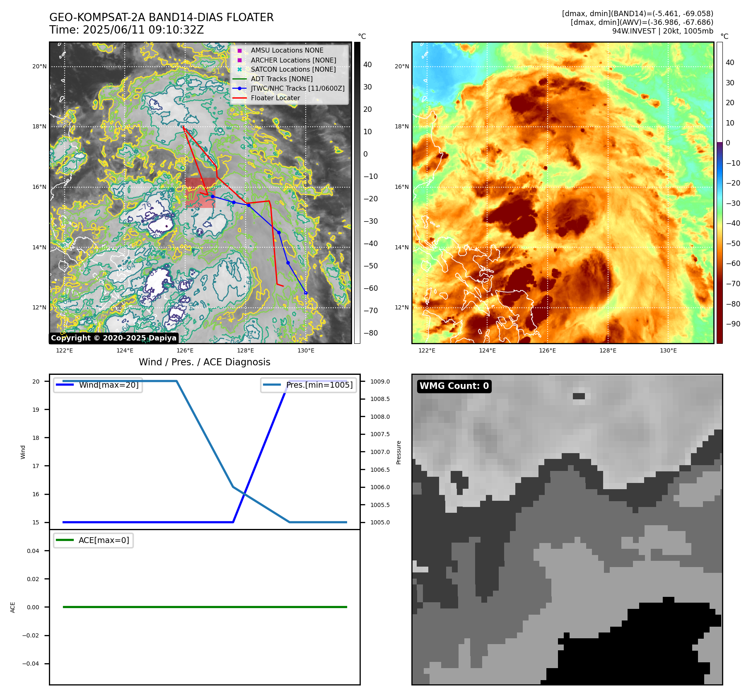Viewport: 751px width, 700px height.
Task: Click the red floater locator square
Action: [x=200, y=193]
